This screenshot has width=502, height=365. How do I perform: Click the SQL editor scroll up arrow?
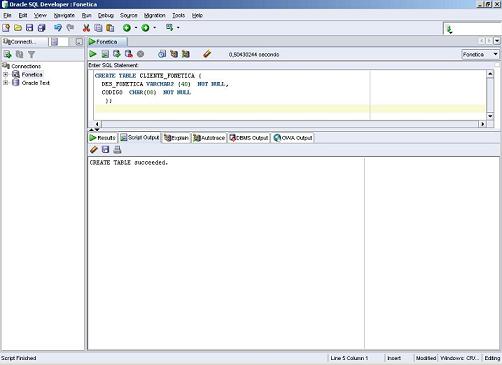point(490,74)
